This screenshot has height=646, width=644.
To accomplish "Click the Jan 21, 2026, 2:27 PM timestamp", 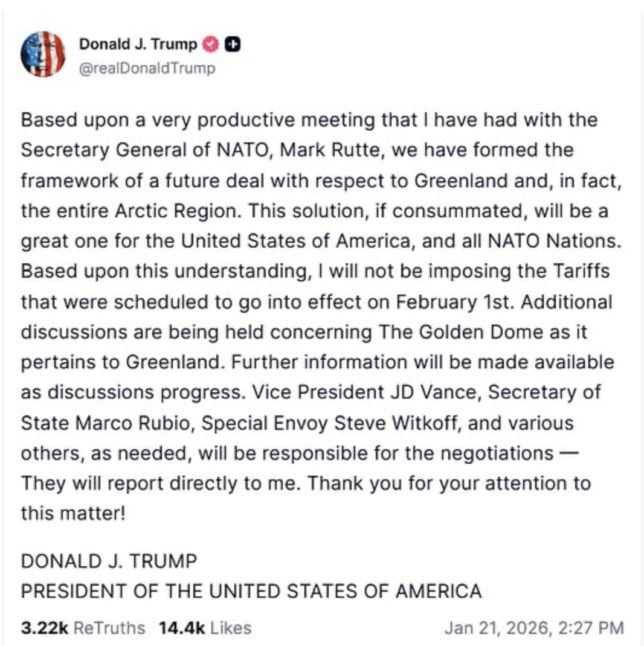I will (533, 627).
